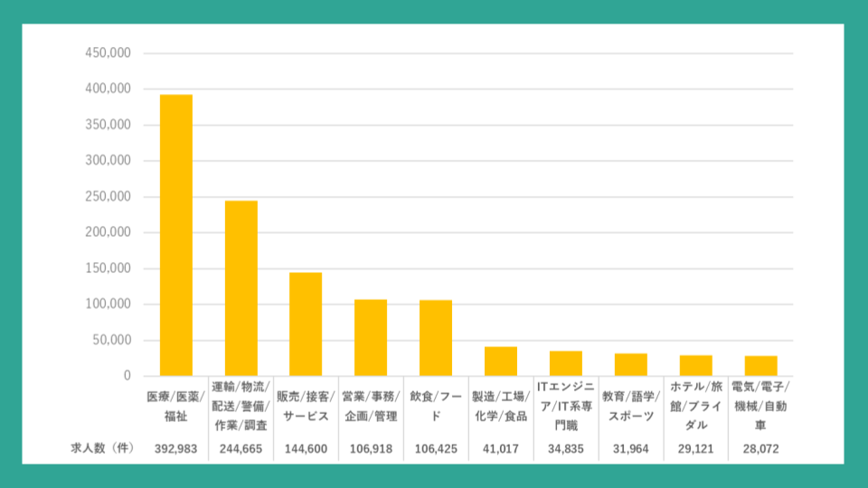Screen dimensions: 868x488
Task: Select the 飲食/フード category label
Action: point(436,407)
